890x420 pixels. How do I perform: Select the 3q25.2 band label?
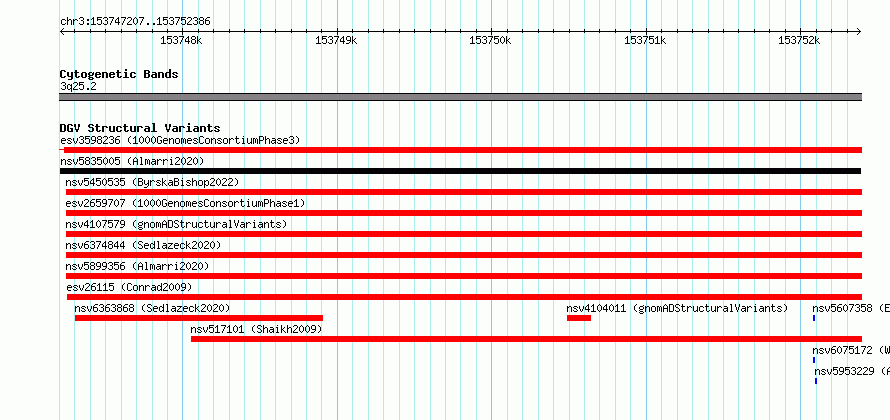[78, 86]
